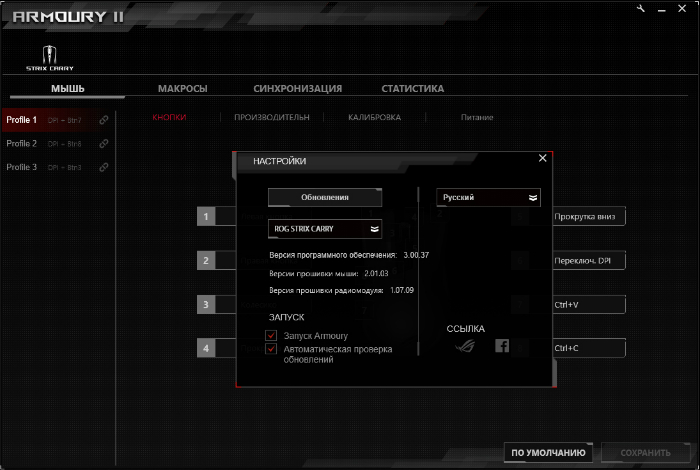Click the ЗАПУСК section heading

pyautogui.click(x=287, y=317)
